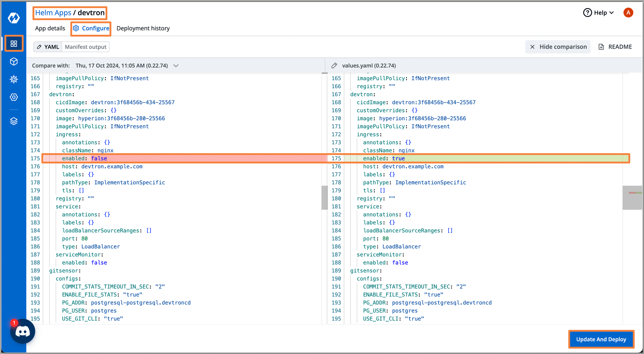The width and height of the screenshot is (644, 354).
Task: Click right pane 'type: LoadBalancer' line
Action: click(392, 247)
